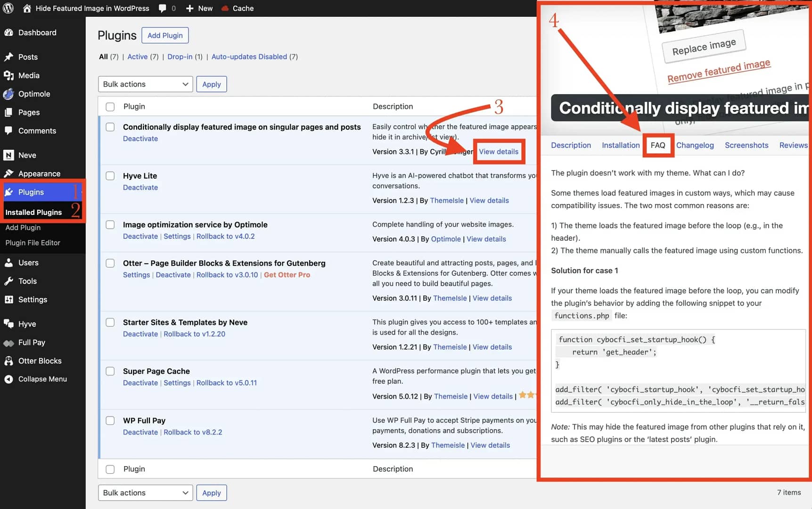Click the WordPress logo icon in admin bar
The image size is (812, 509).
point(8,8)
